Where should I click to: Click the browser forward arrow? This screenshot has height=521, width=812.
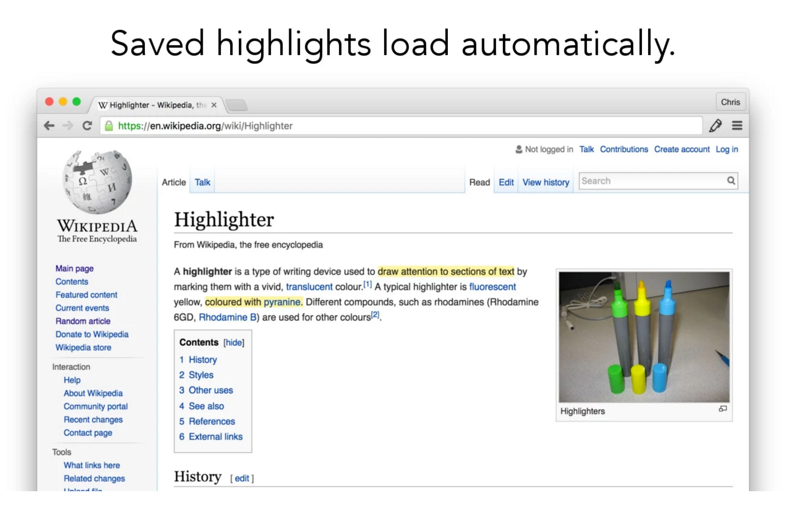pyautogui.click(x=68, y=125)
